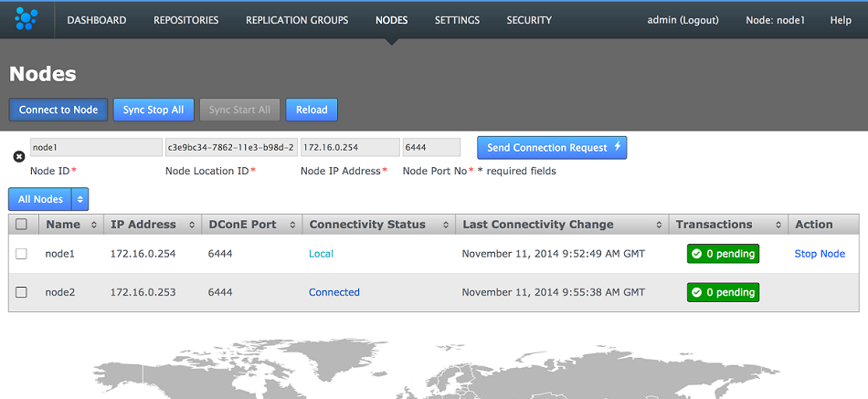Go to the Security tab

[529, 20]
